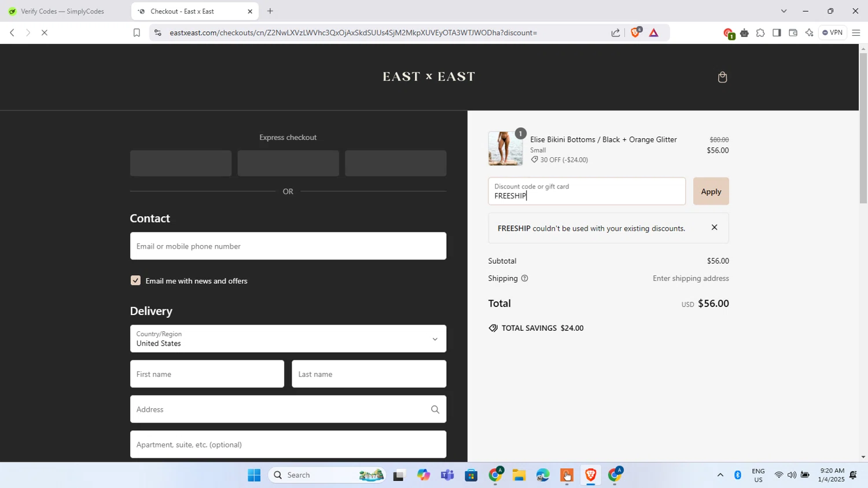Click the shipping info question mark icon
Screen dimensions: 868x488
pyautogui.click(x=524, y=278)
